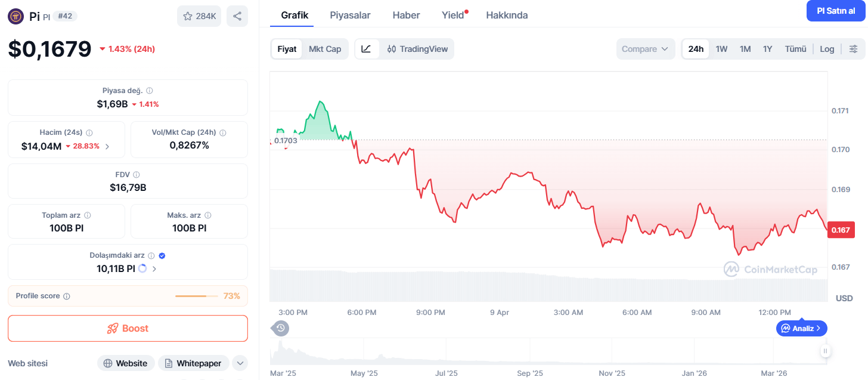Screen dimensions: 868x380
Task: Click the 9 Apr axis label
Action: click(500, 313)
